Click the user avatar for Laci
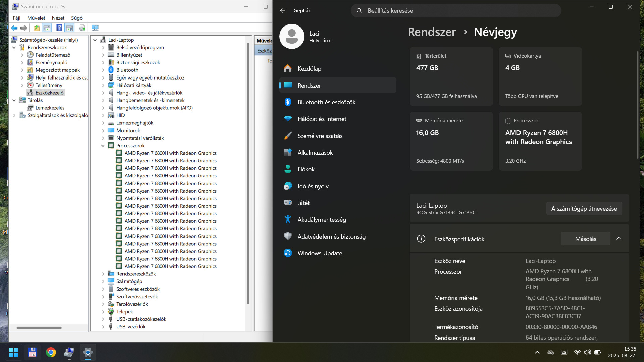The height and width of the screenshot is (362, 644). click(x=292, y=37)
